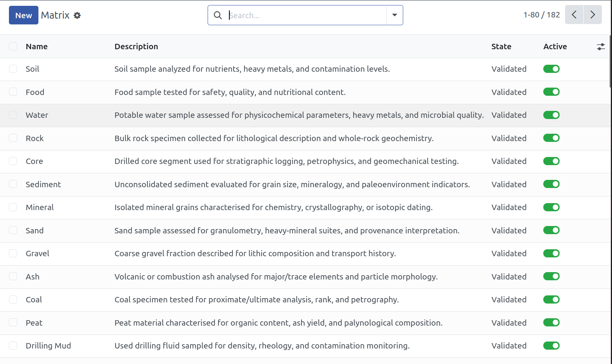Click the Validated state in Coal row

point(509,300)
